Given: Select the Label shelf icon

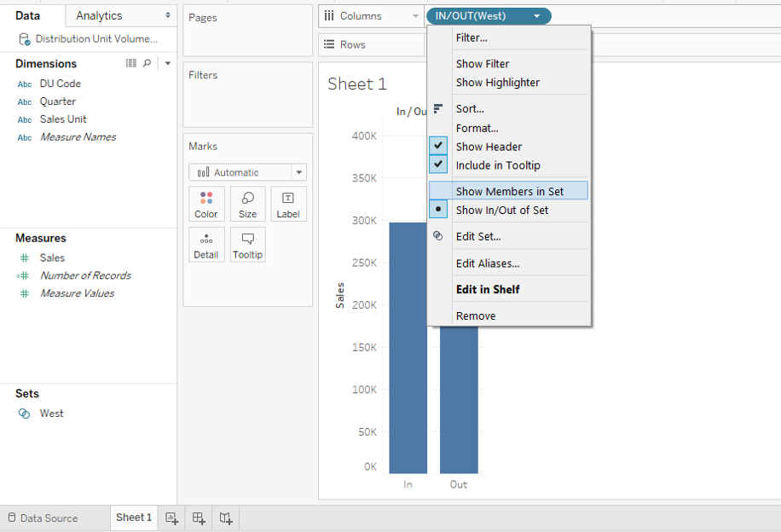Looking at the screenshot, I should pyautogui.click(x=288, y=203).
